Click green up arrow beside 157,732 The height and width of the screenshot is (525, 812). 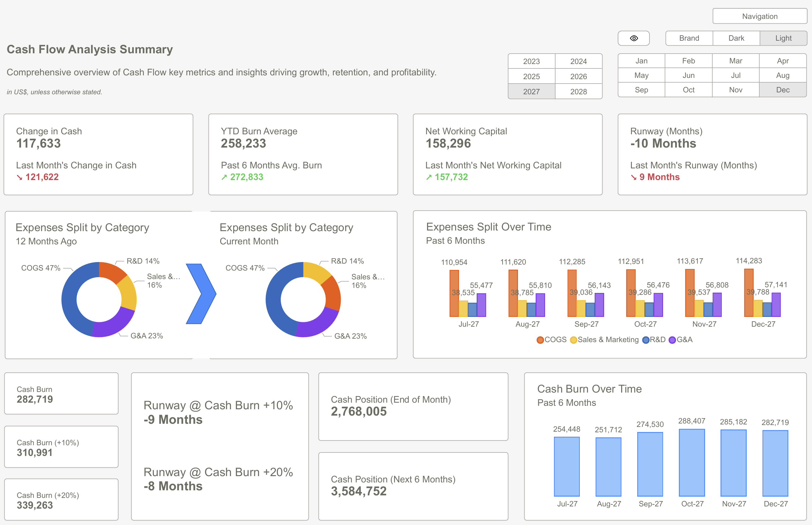coord(429,177)
